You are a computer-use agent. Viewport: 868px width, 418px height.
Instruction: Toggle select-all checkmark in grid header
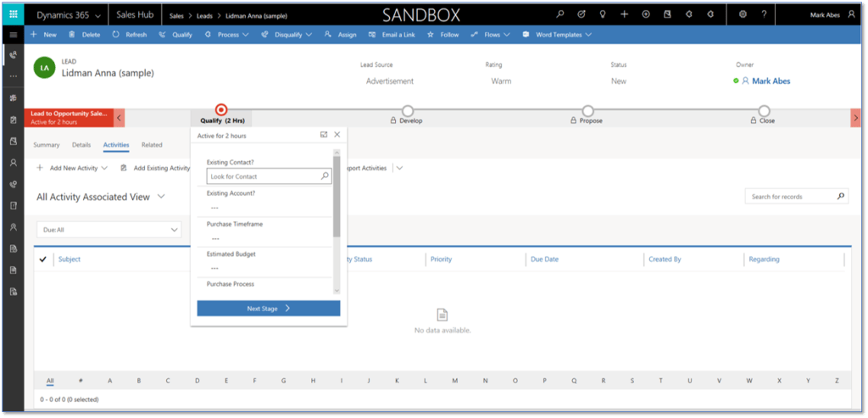click(43, 259)
